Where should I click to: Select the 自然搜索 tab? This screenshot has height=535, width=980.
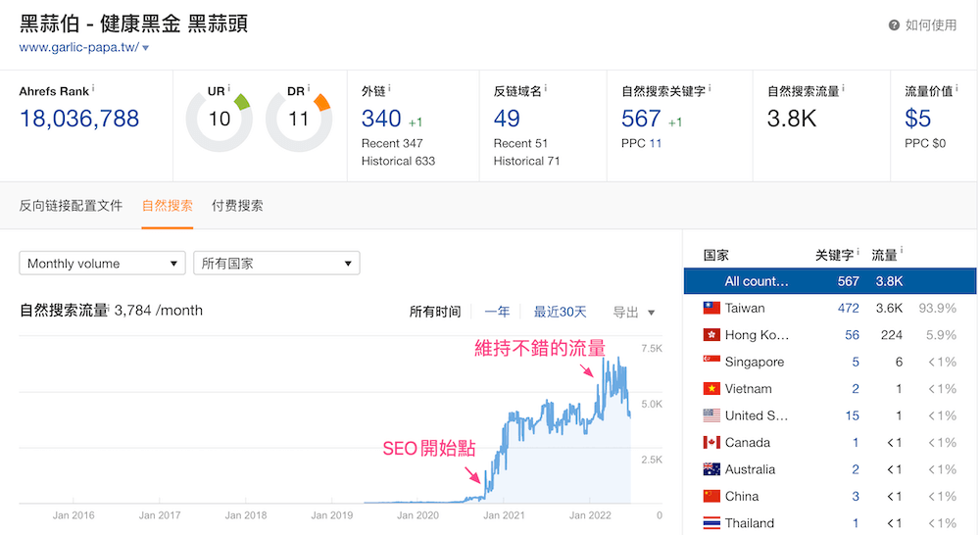point(167,206)
